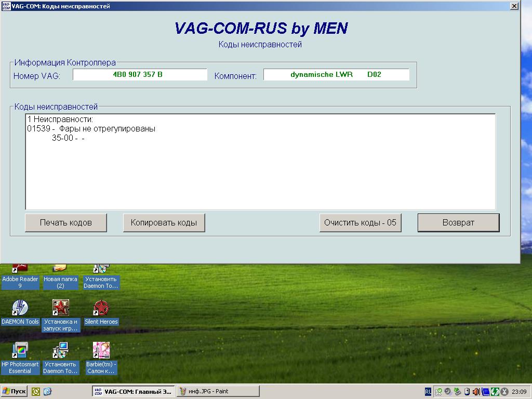Open HP Photosmart Essential shortcut
The width and height of the screenshot is (532, 399).
pos(20,351)
